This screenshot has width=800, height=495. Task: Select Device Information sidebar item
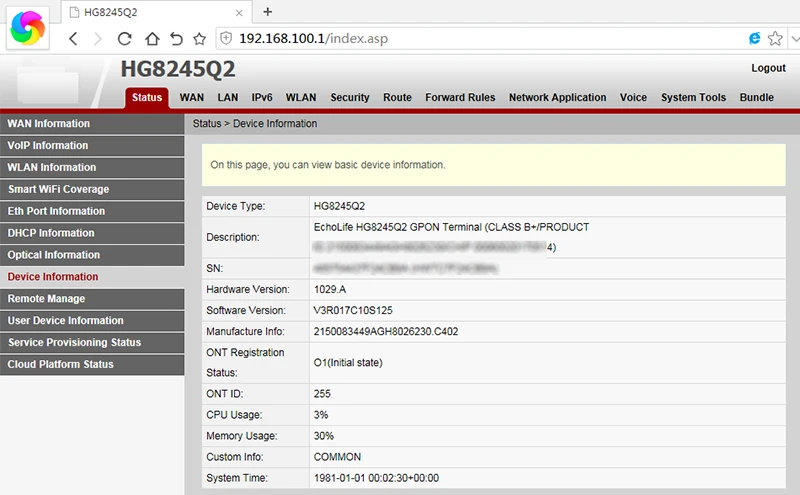92,277
